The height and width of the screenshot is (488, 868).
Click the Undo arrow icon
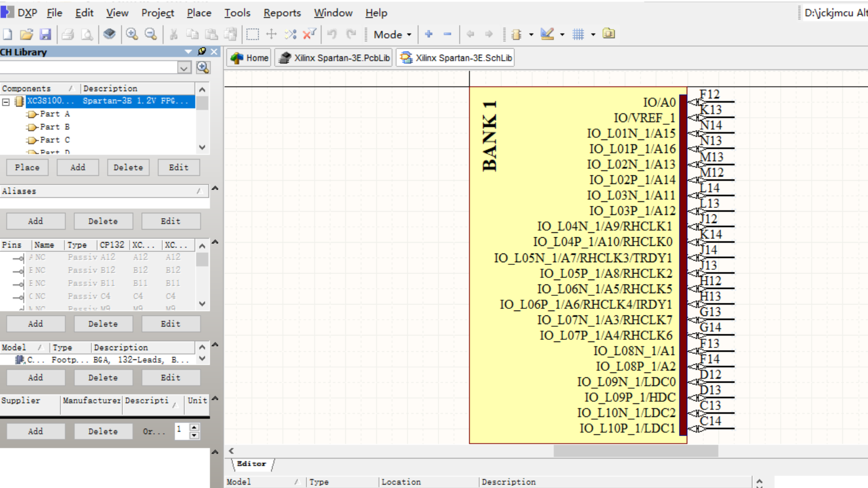coord(332,34)
